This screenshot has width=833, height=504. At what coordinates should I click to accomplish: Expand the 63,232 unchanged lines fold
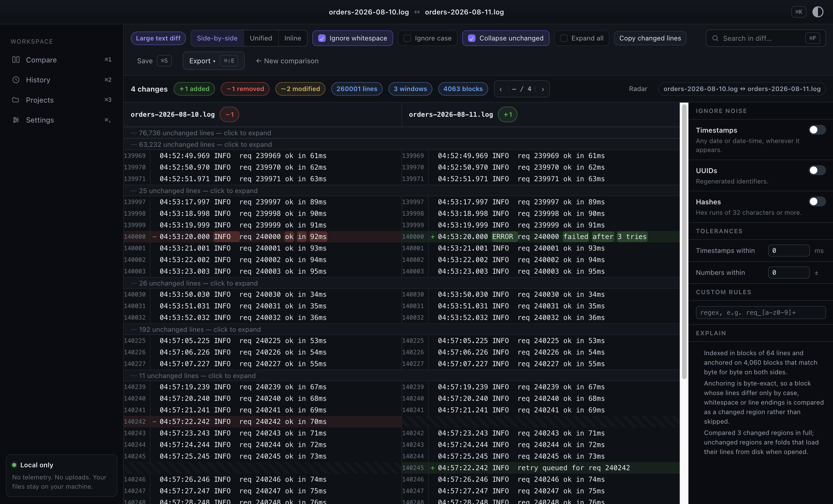[x=401, y=144]
